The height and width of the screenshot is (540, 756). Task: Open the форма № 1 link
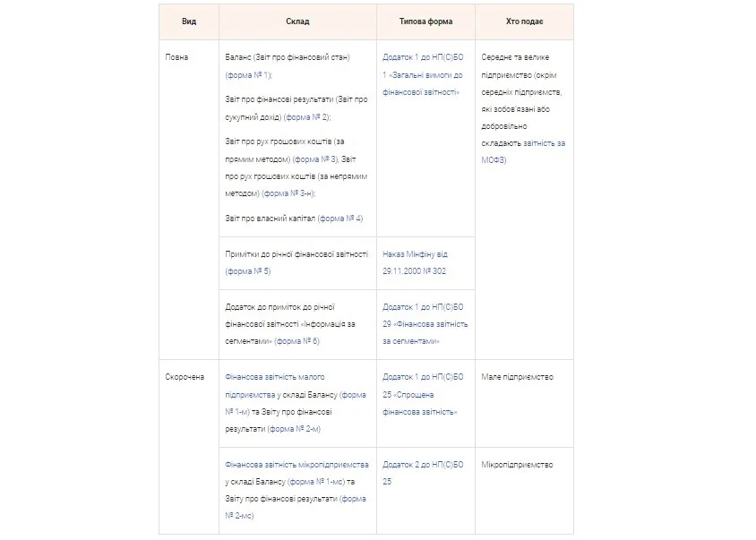click(x=248, y=74)
